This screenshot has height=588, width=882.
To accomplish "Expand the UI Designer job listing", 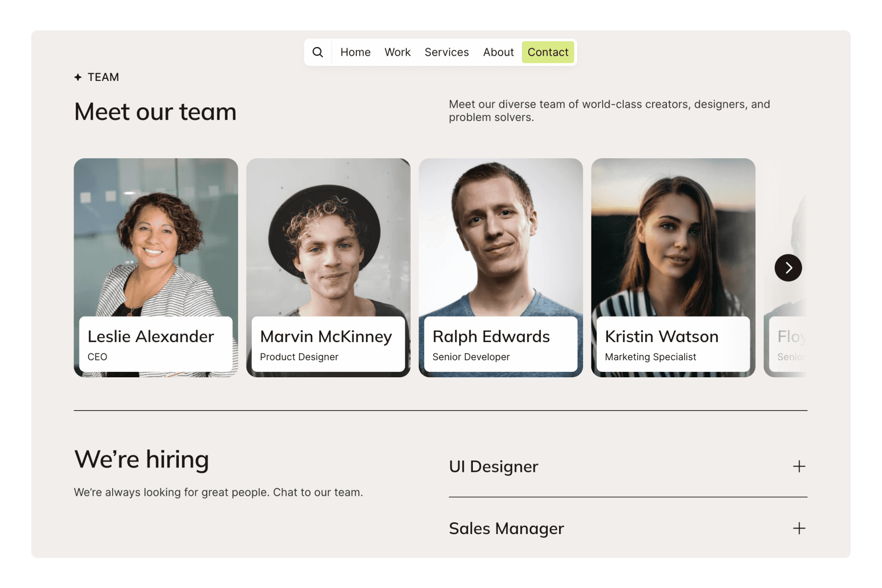I will click(x=799, y=466).
